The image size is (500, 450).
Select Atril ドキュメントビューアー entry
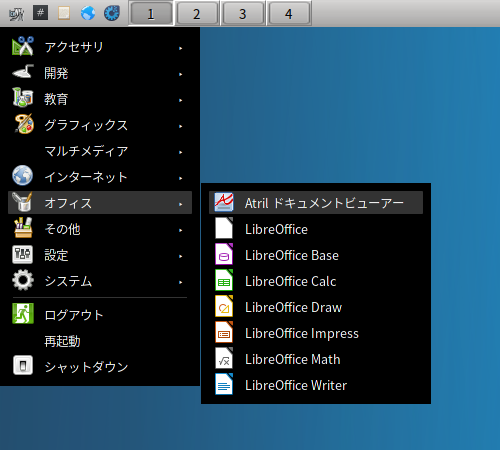coord(316,203)
